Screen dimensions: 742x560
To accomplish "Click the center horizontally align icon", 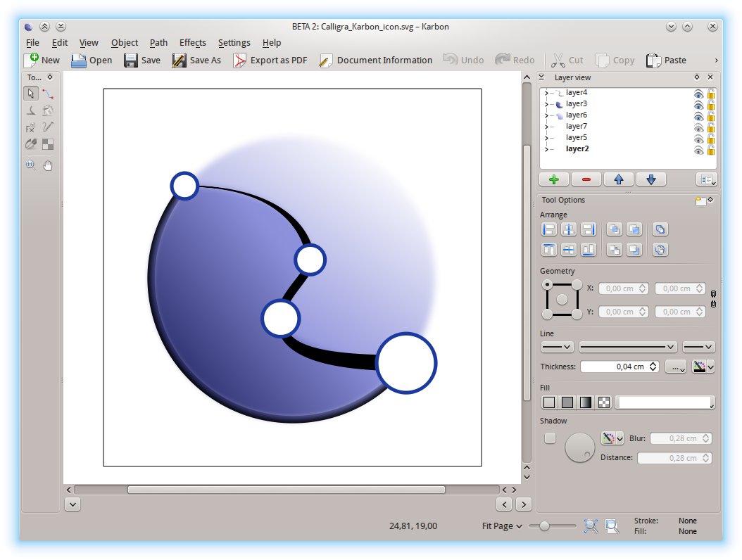I will click(x=569, y=229).
